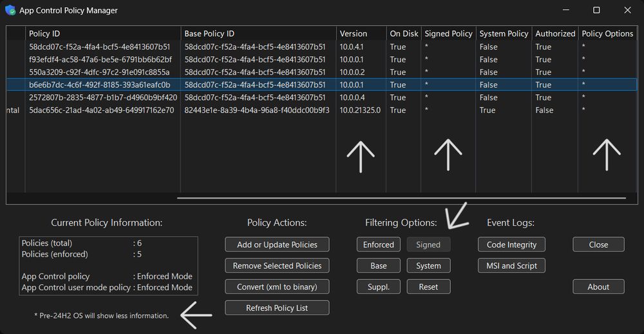Image resolution: width=644 pixels, height=334 pixels.
Task: Click the Pre-24H2 OS footnote text
Action: (102, 316)
